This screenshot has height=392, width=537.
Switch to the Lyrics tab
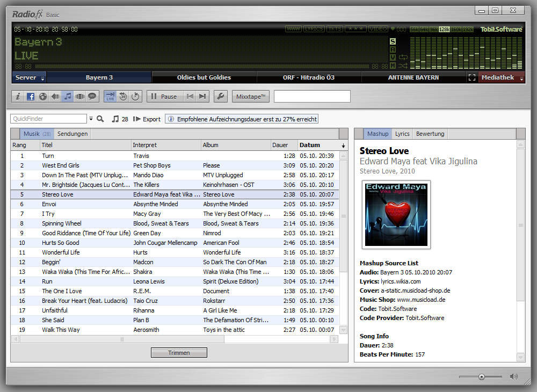click(402, 134)
